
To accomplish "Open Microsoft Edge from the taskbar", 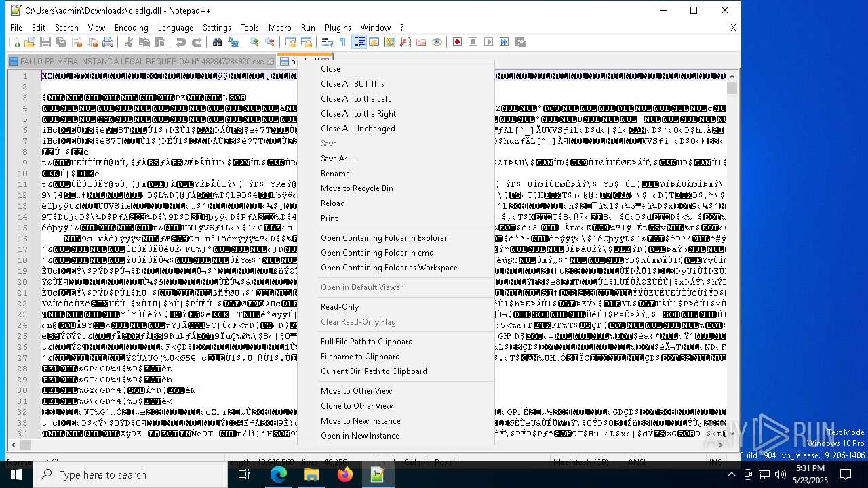I will (279, 474).
